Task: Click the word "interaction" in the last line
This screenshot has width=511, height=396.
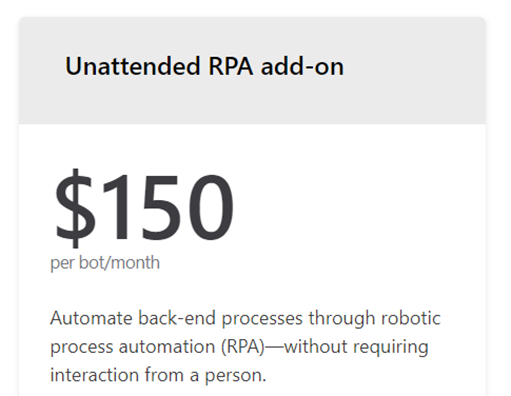Action: click(94, 375)
